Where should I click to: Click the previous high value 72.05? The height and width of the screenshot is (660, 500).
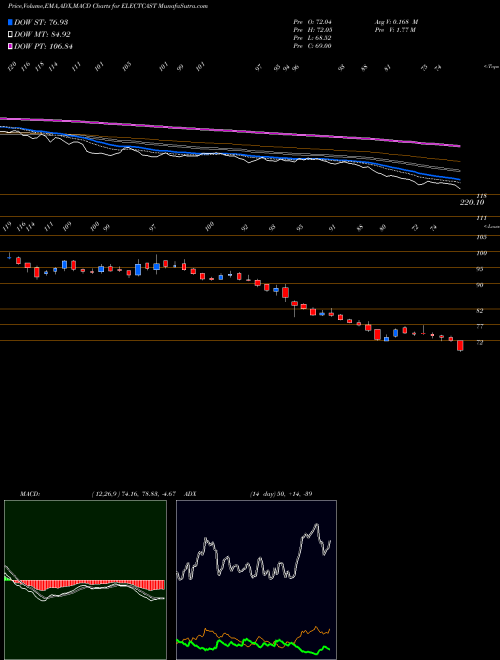click(x=322, y=30)
